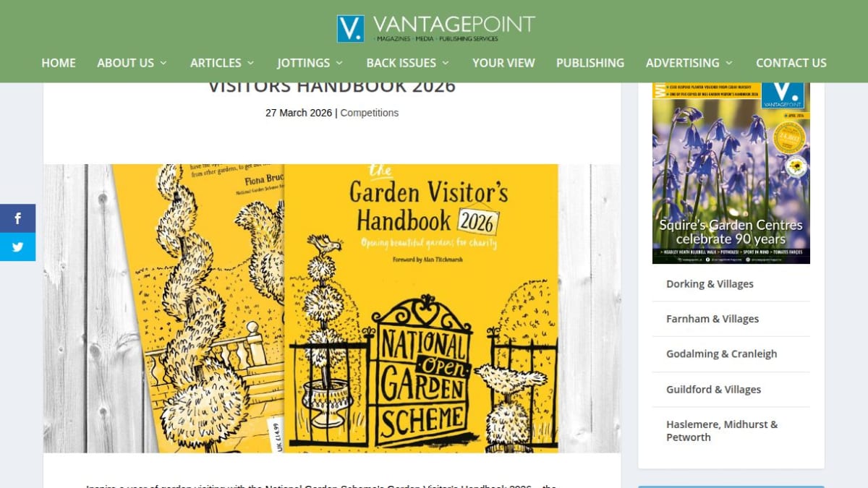Open the Dorking & Villages link
The image size is (868, 488).
coord(710,284)
